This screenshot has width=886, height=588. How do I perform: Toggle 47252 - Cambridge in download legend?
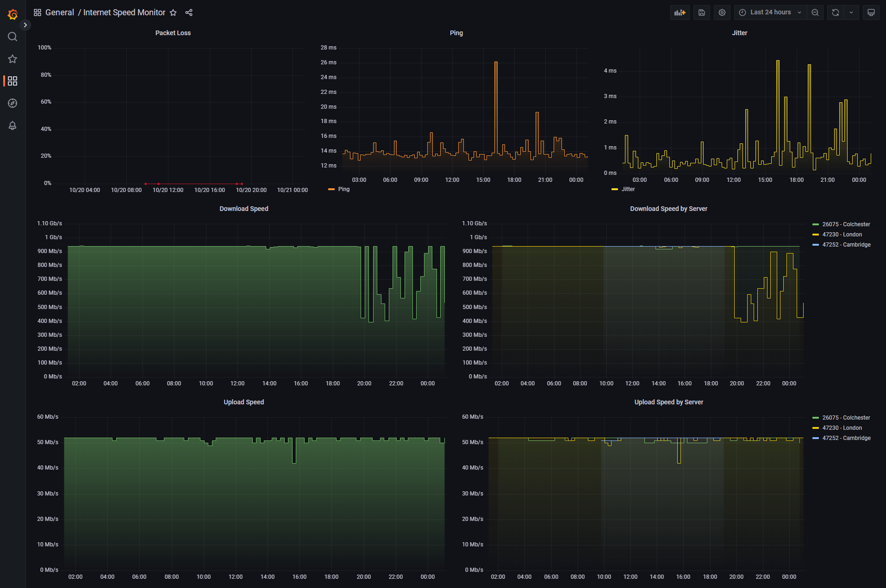tap(847, 245)
